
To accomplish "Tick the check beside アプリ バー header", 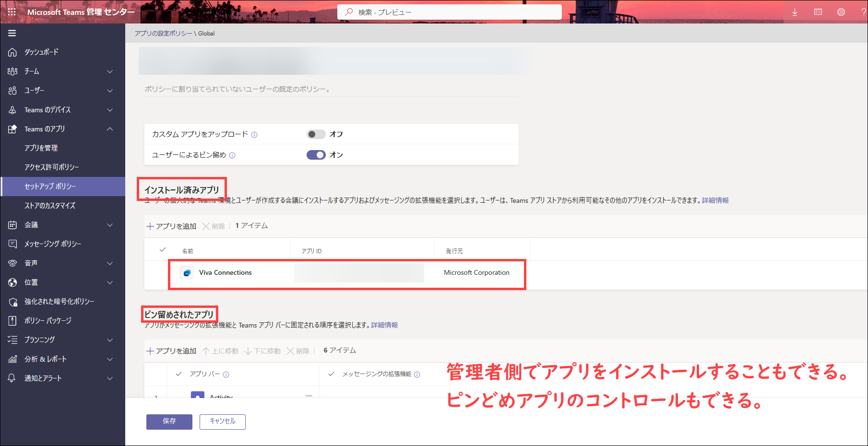I will click(179, 374).
